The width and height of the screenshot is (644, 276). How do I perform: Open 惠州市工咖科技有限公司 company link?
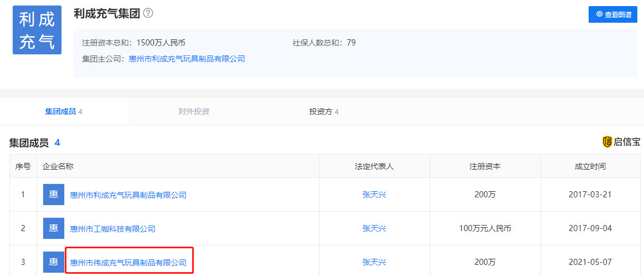(113, 229)
